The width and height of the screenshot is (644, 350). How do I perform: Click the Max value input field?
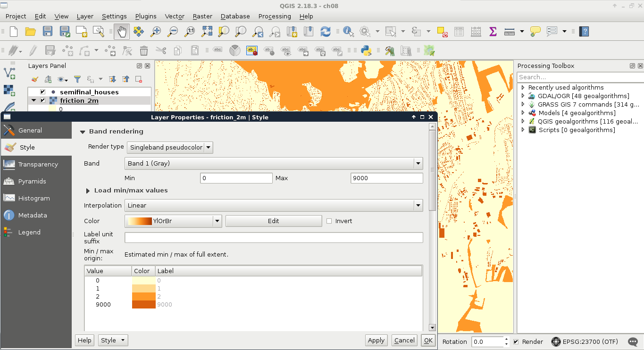click(386, 178)
